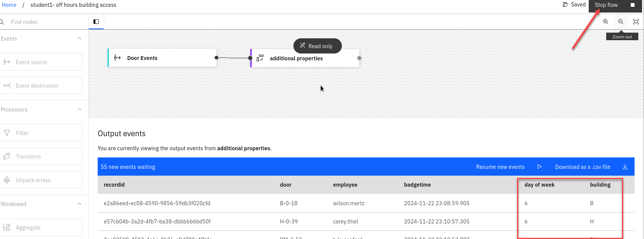Click the Download as .csv download icon
Viewport: 644px width, 239px height.
pyautogui.click(x=625, y=167)
